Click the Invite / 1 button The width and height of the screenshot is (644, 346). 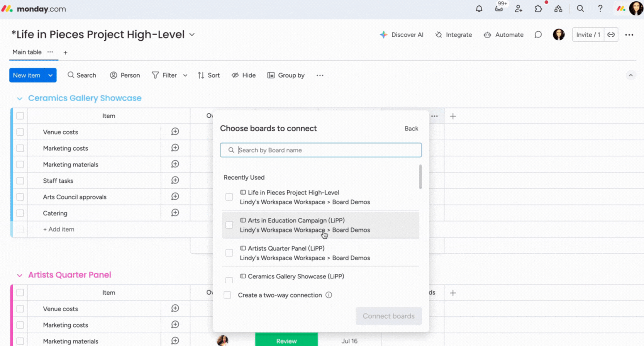click(588, 35)
